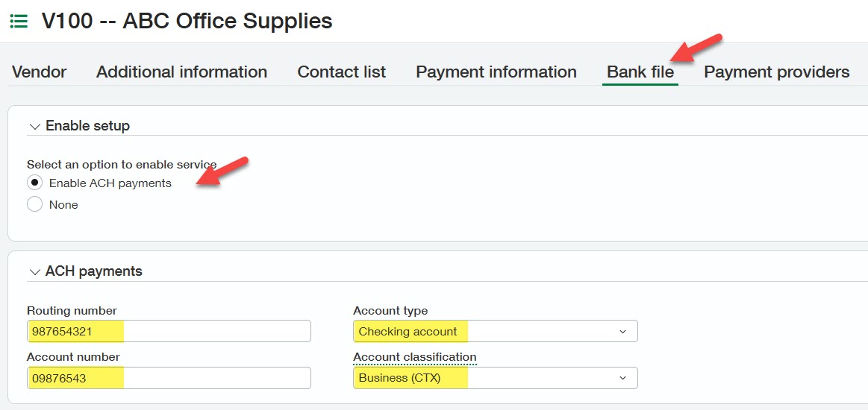Image resolution: width=868 pixels, height=410 pixels.
Task: Collapse the Enable setup section chevron
Action: click(x=34, y=127)
